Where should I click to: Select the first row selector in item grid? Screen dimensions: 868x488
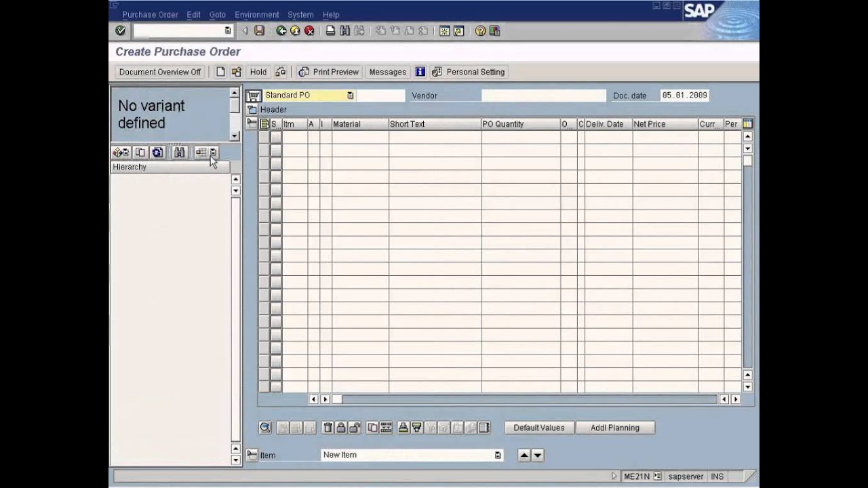tap(264, 137)
